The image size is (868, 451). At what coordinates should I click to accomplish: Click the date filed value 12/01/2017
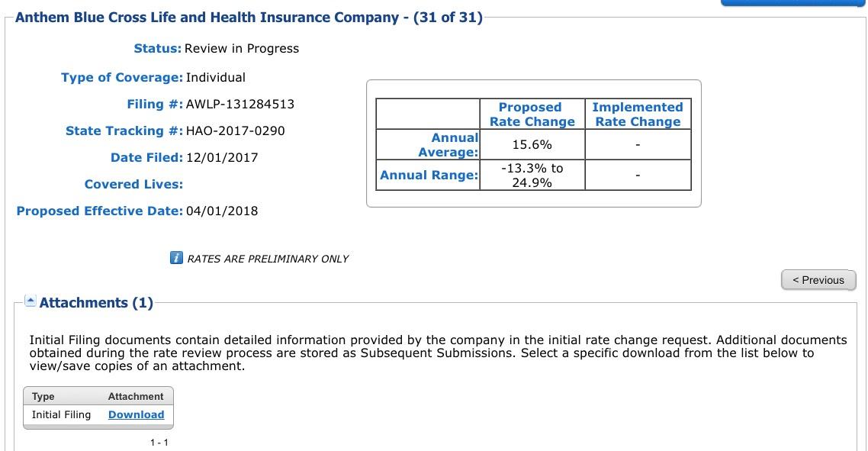point(222,157)
